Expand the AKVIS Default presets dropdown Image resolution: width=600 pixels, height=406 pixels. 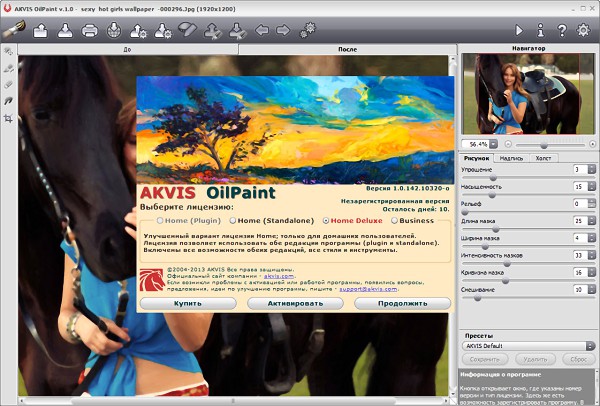[x=529, y=345]
